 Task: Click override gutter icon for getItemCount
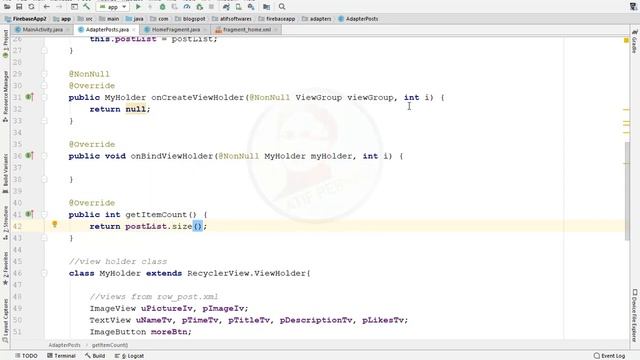(29, 214)
